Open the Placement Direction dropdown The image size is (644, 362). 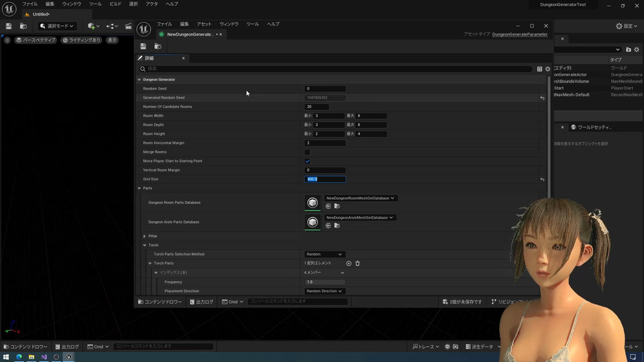pos(325,291)
